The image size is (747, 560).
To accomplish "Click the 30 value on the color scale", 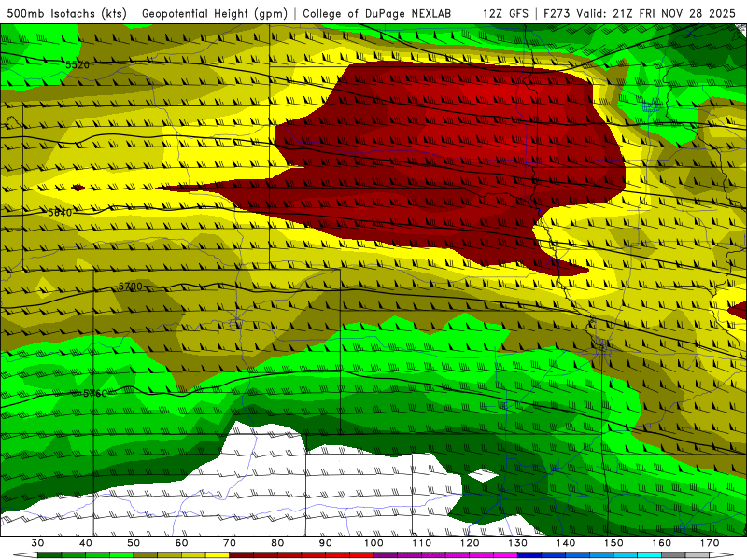I will pyautogui.click(x=37, y=543).
